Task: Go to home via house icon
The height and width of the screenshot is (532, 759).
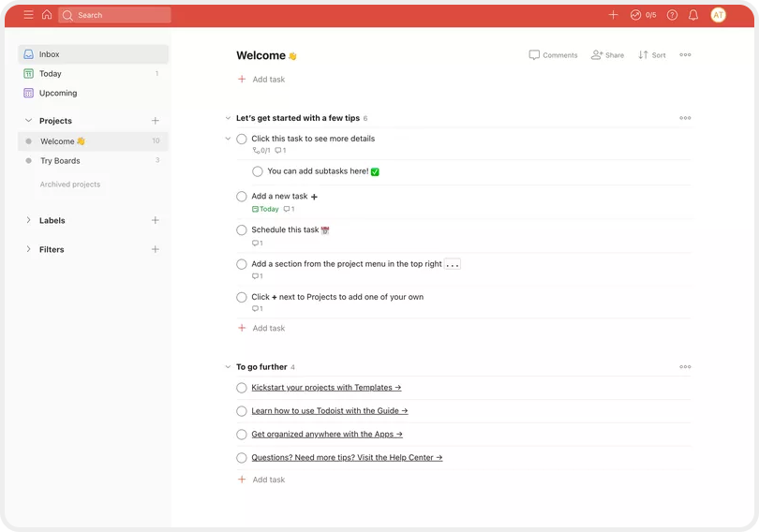Action: (x=47, y=14)
